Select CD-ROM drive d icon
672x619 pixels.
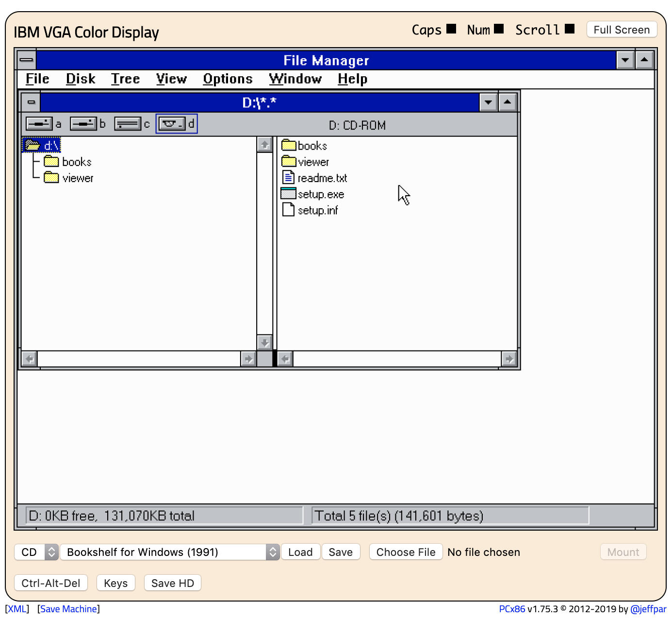pos(173,123)
